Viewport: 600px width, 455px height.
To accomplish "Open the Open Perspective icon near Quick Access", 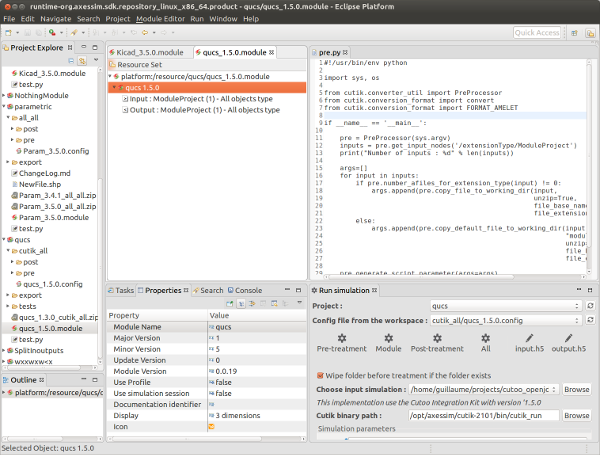I will click(x=574, y=33).
